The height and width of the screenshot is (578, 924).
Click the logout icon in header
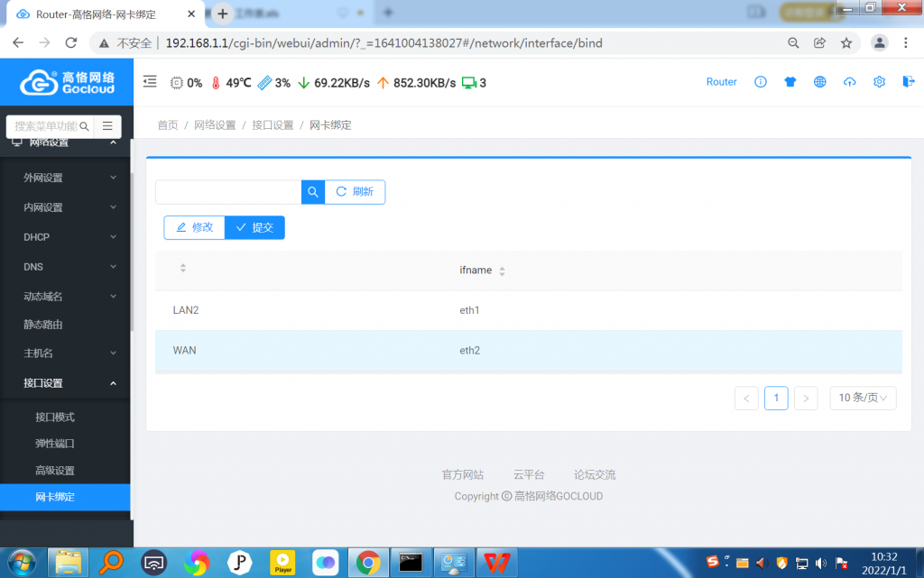[909, 82]
